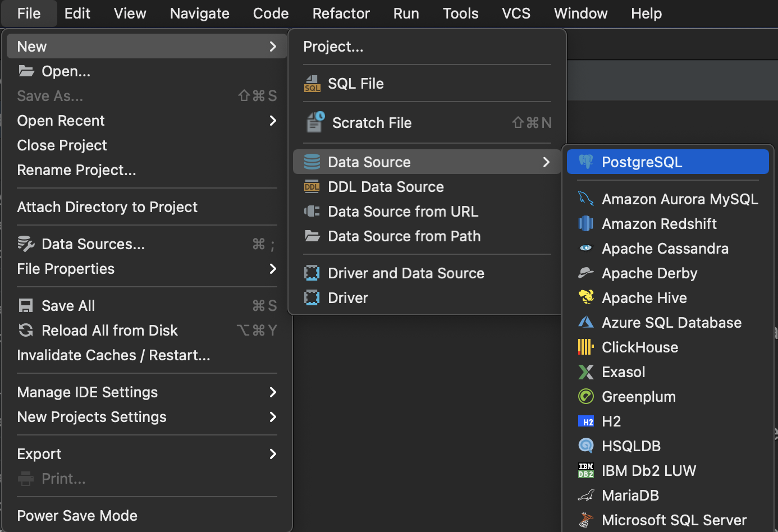Open the Refactor menu

(x=341, y=13)
